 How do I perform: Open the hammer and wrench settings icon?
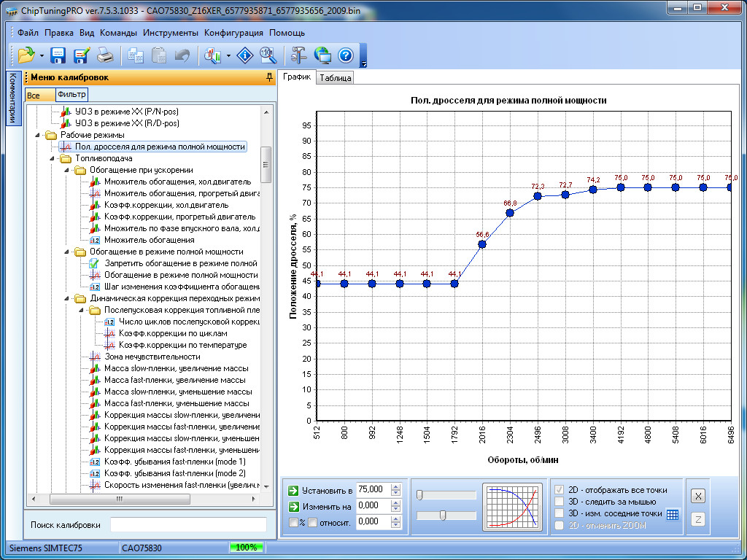click(298, 55)
